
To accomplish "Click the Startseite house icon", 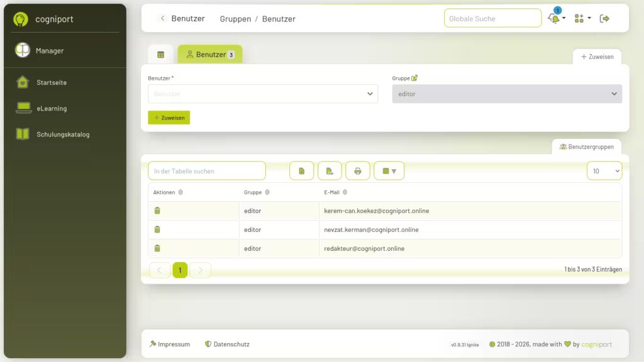I will tap(23, 82).
